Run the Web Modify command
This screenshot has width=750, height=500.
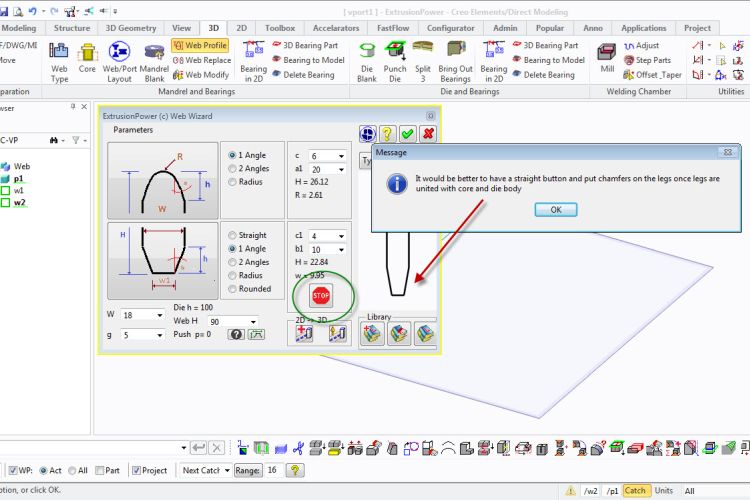coord(200,75)
